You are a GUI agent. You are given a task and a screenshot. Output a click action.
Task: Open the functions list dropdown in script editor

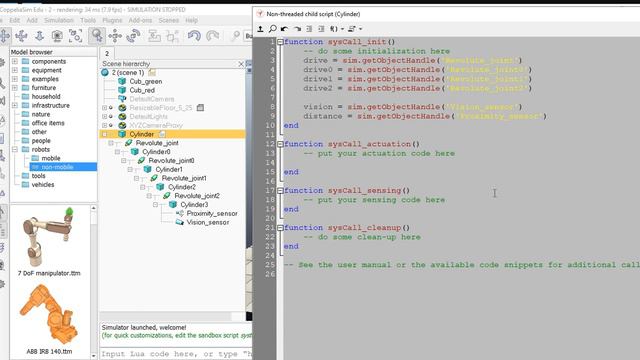click(336, 29)
